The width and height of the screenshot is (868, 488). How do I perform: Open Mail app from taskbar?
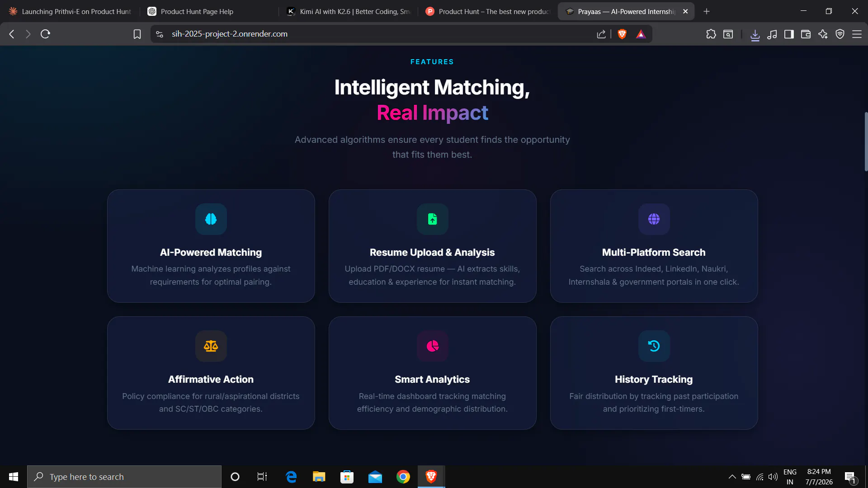[x=375, y=477]
